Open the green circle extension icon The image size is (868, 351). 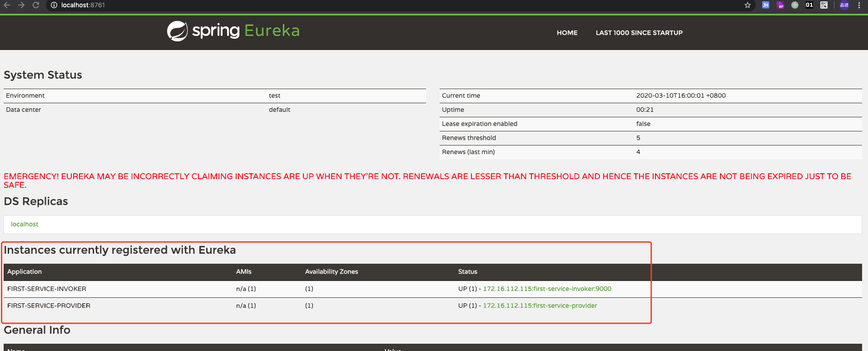(795, 5)
